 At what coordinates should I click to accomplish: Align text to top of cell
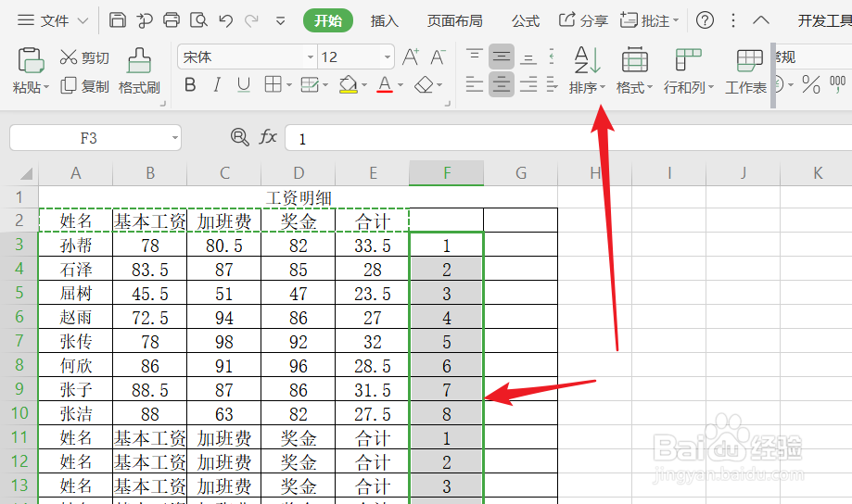(475, 57)
